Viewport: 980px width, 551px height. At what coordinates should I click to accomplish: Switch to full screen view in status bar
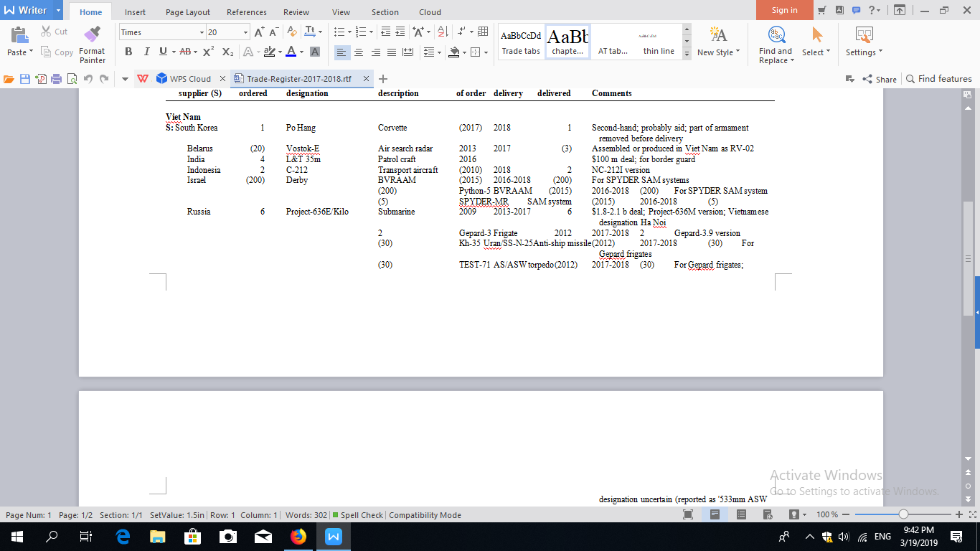[x=688, y=514]
